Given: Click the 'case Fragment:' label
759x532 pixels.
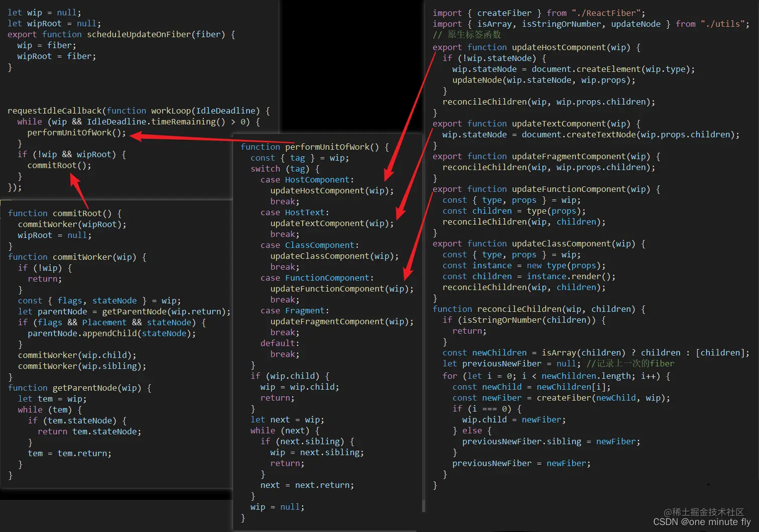Looking at the screenshot, I should [295, 311].
